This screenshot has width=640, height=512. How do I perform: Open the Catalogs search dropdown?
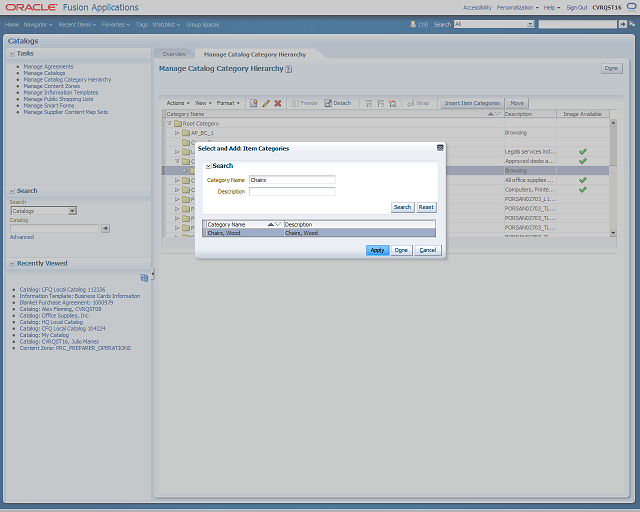[x=72, y=211]
